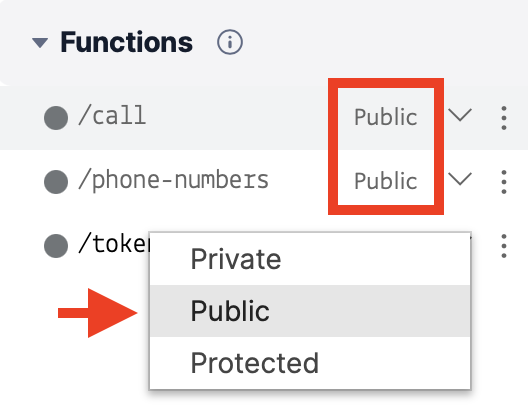Open the /phone-numbers function file
528x408 pixels.
(x=173, y=180)
